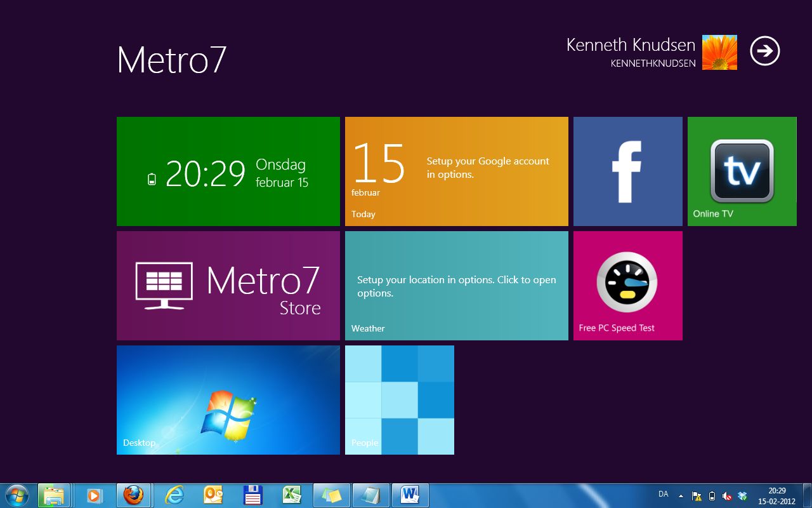The width and height of the screenshot is (812, 508).
Task: Open Outlook from the taskbar
Action: (213, 495)
